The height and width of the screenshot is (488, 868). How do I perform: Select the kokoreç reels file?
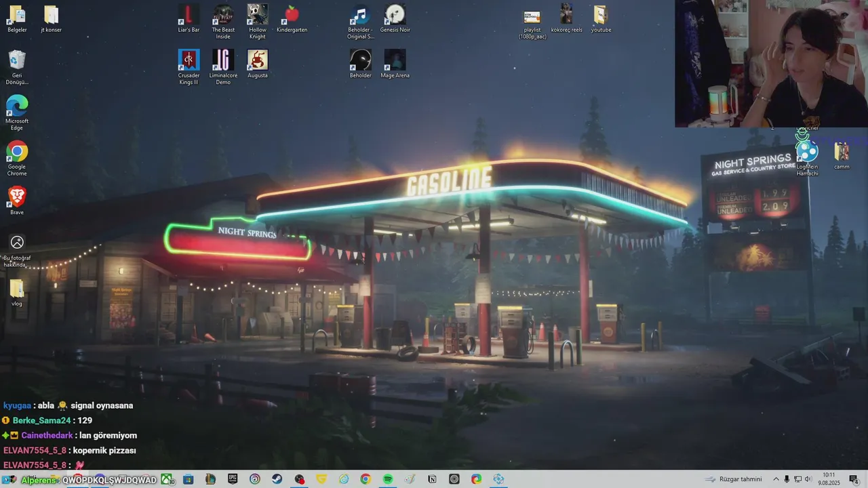pos(566,19)
